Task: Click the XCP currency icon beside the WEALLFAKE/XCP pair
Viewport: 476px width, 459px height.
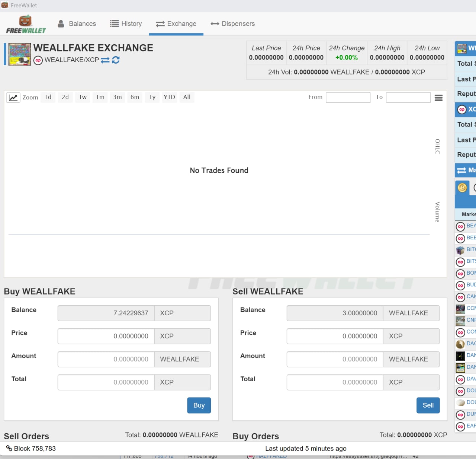Action: pos(38,60)
